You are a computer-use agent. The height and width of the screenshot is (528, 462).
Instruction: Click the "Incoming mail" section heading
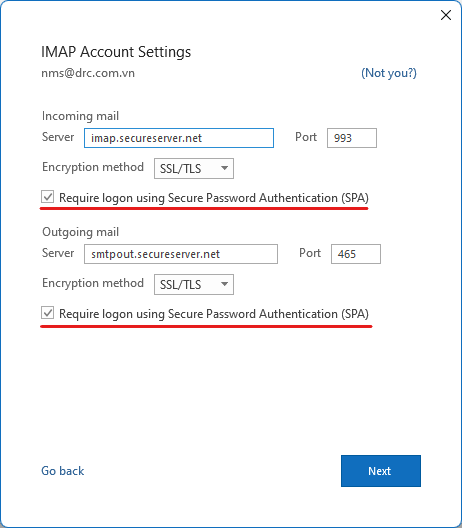(x=80, y=116)
